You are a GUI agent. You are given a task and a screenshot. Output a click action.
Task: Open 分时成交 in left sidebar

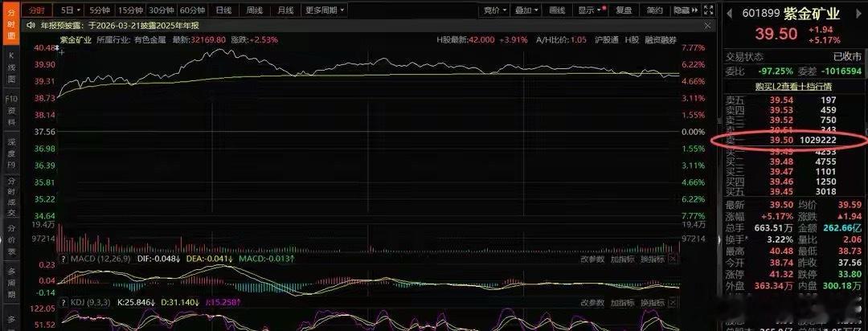[x=10, y=198]
